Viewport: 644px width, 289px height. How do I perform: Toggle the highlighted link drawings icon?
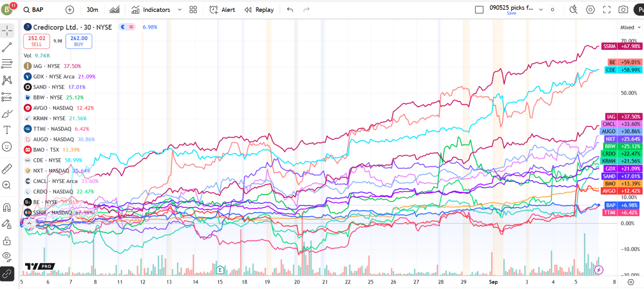pos(7,274)
